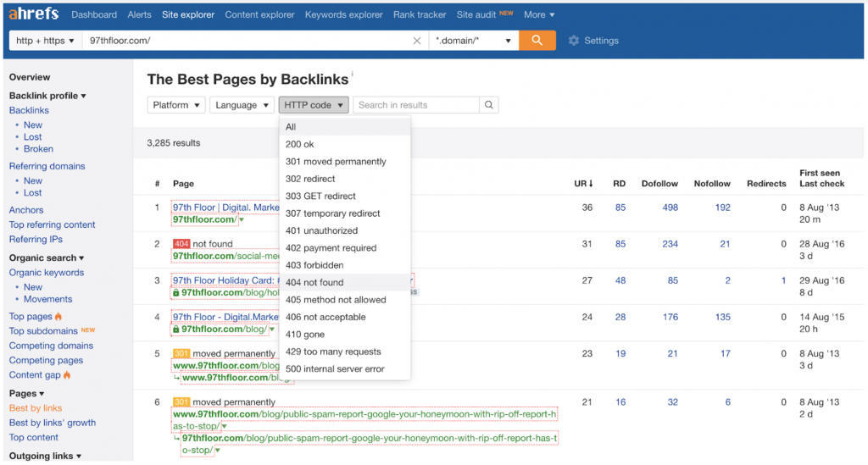Open Settings via the gear icon
Image resolution: width=868 pixels, height=465 pixels.
click(574, 41)
